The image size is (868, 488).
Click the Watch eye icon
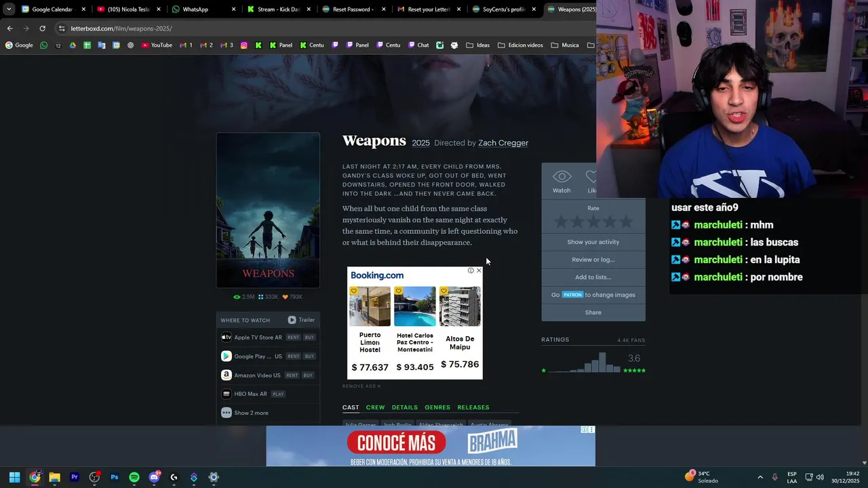pos(561,177)
